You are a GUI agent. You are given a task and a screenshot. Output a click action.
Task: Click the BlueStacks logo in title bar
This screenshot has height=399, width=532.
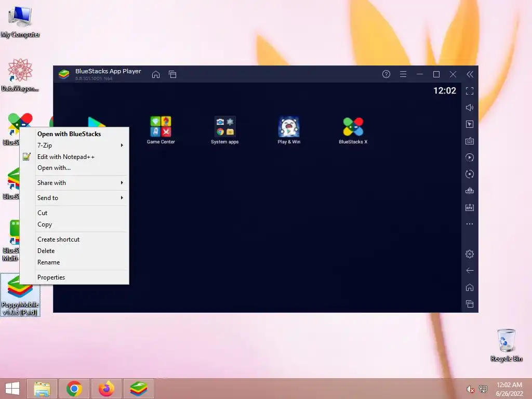point(64,74)
